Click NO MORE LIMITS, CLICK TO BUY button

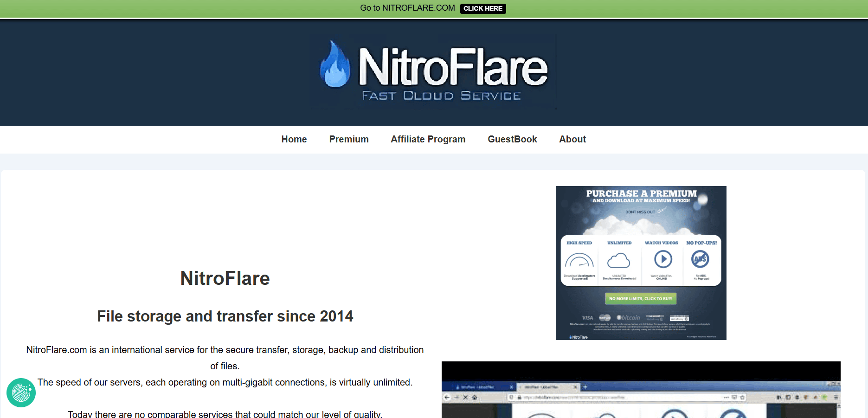click(x=641, y=298)
